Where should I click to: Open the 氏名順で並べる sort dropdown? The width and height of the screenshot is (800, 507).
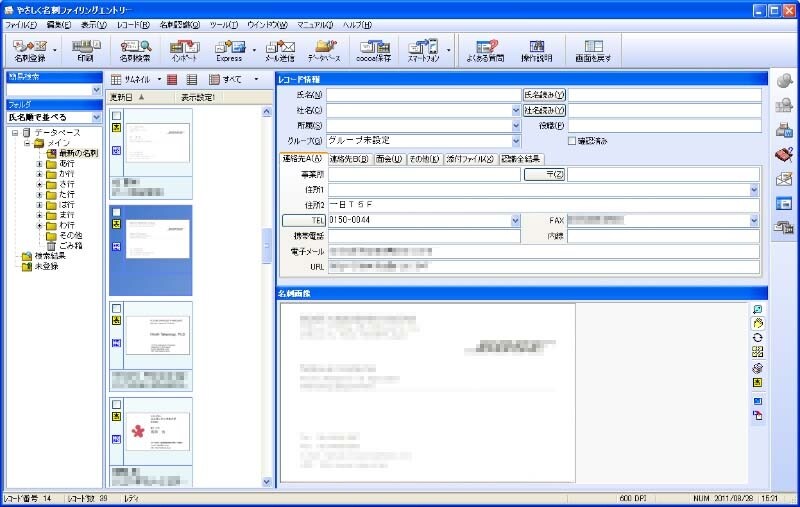[x=96, y=117]
